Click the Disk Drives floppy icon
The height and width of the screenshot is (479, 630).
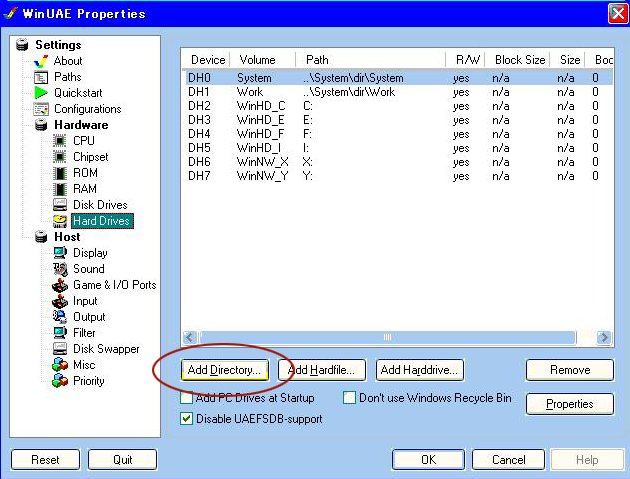60,205
